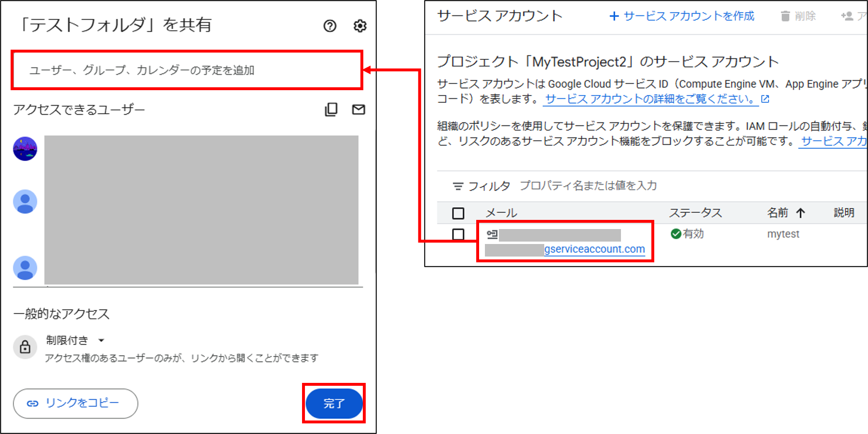
Task: Click the envelope email icon
Action: pyautogui.click(x=358, y=109)
